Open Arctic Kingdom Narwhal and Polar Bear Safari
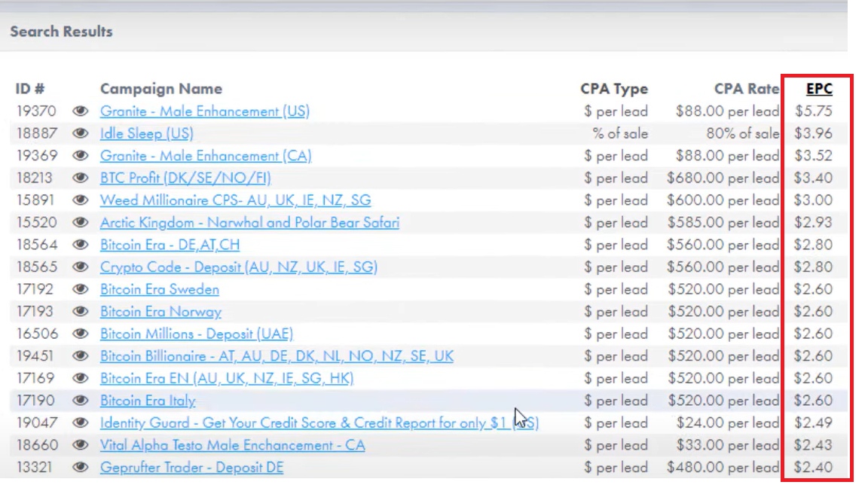868x488 pixels. (x=249, y=222)
